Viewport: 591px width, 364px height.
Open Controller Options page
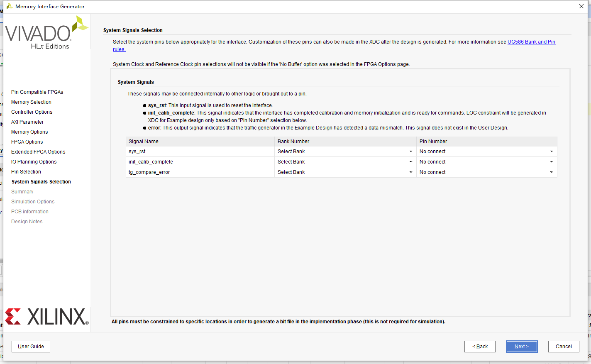tap(32, 112)
